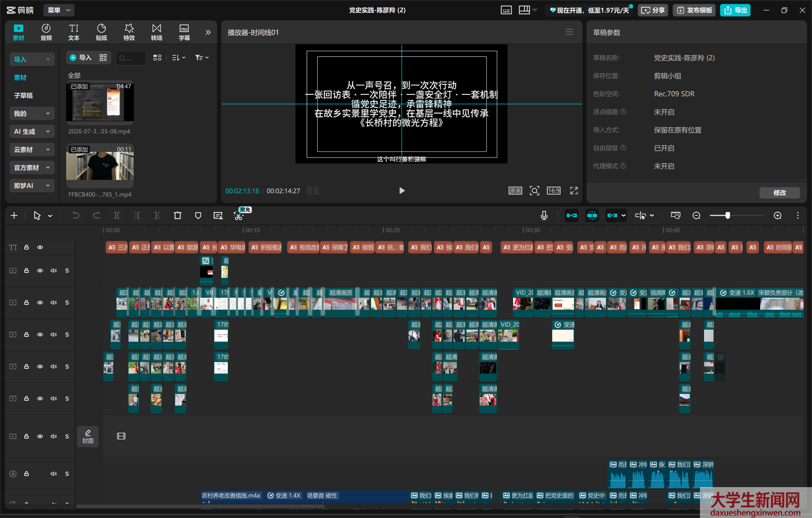This screenshot has height=518, width=812.
Task: Click the 修改 button in draft parameters
Action: click(x=780, y=193)
